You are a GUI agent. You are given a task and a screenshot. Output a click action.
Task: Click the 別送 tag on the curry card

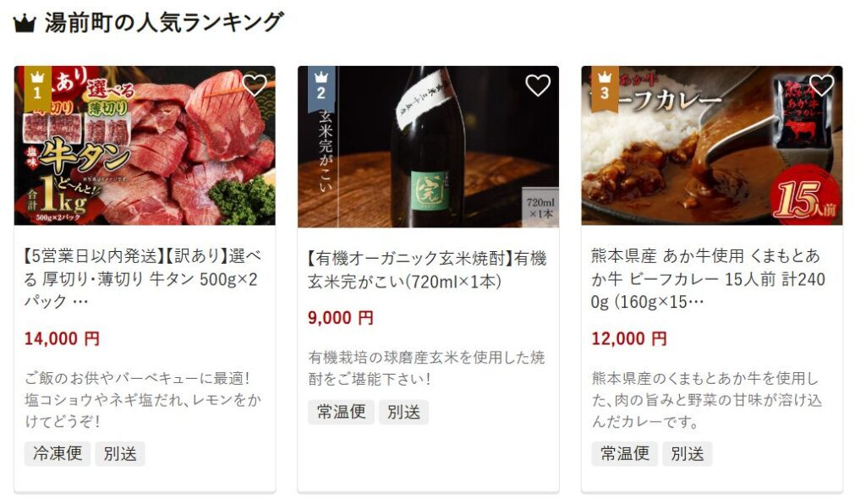687,454
